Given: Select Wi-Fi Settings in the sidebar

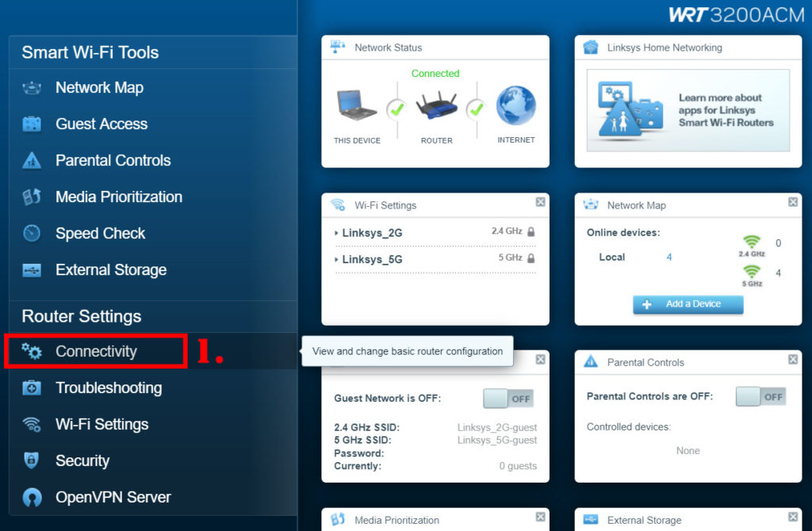Looking at the screenshot, I should tap(101, 424).
